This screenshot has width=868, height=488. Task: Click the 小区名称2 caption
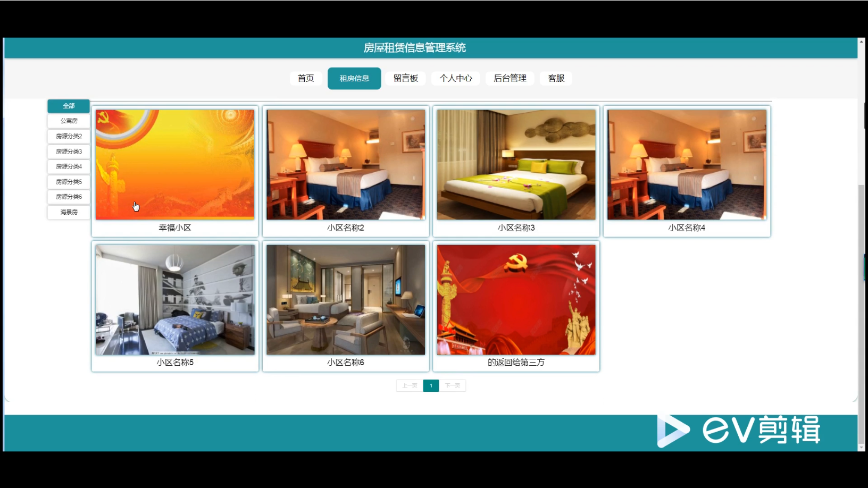(346, 228)
